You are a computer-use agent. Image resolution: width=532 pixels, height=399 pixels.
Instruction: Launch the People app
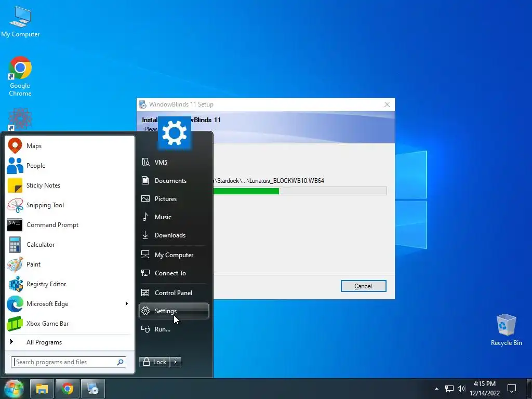point(70,166)
